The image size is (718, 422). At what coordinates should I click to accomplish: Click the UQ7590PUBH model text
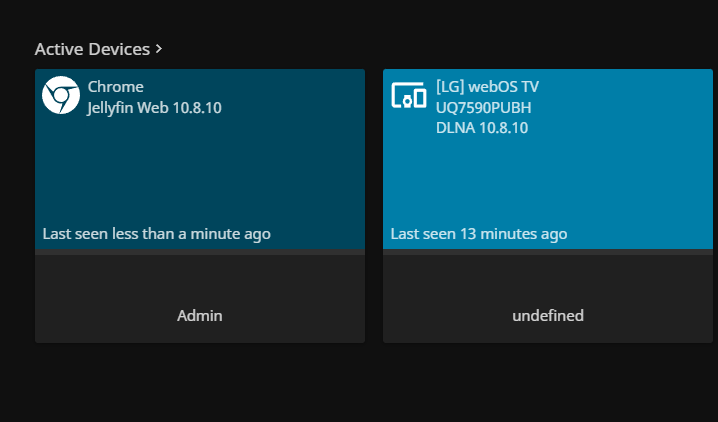point(483,107)
